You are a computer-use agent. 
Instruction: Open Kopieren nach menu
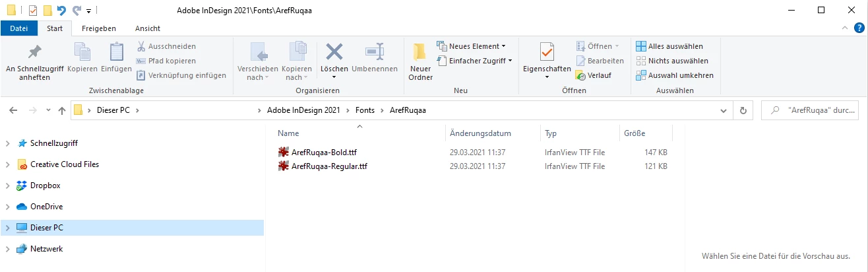(297, 63)
